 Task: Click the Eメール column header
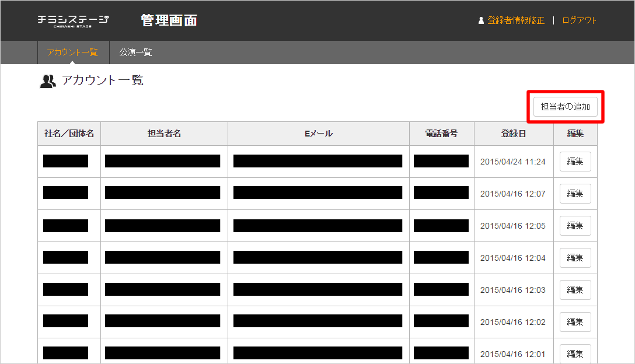coord(319,134)
